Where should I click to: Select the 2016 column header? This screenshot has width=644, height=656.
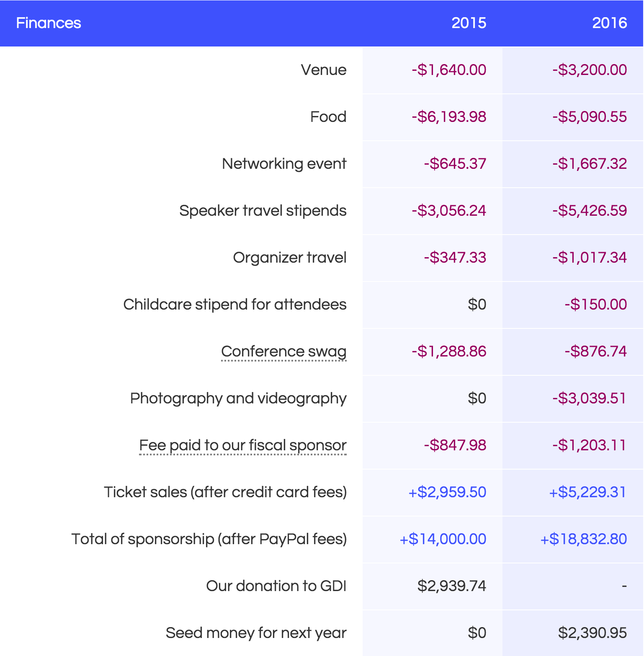click(609, 23)
